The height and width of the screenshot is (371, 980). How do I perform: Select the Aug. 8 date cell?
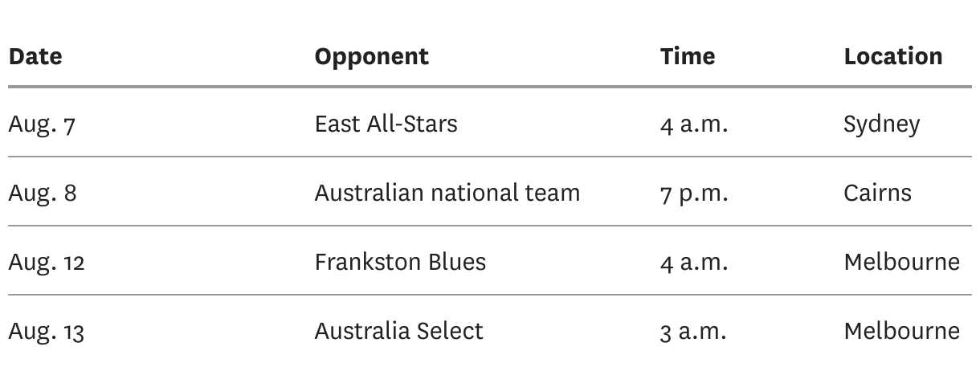[42, 194]
